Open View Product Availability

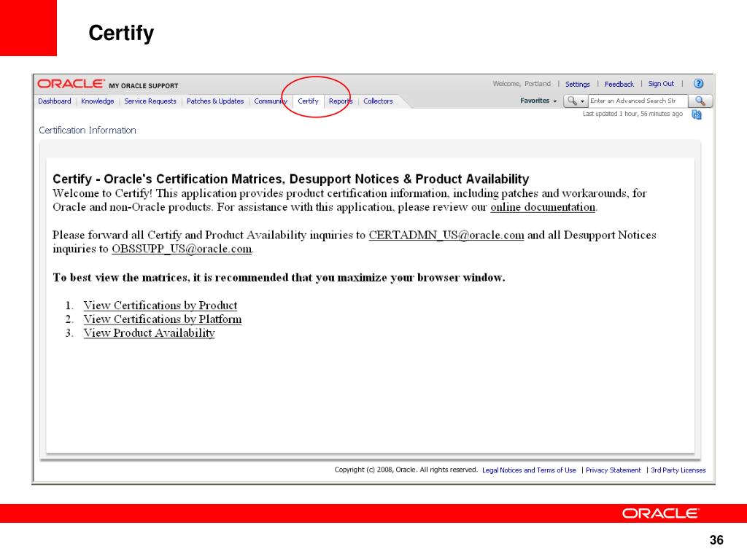coord(149,332)
